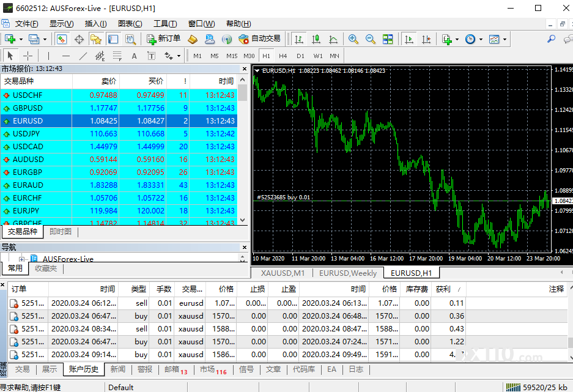Select the text label tool
This screenshot has height=392, width=573.
tap(151, 56)
